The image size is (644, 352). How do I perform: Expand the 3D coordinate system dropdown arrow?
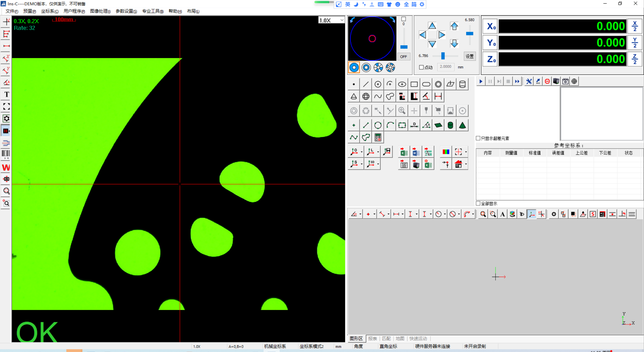click(x=378, y=164)
